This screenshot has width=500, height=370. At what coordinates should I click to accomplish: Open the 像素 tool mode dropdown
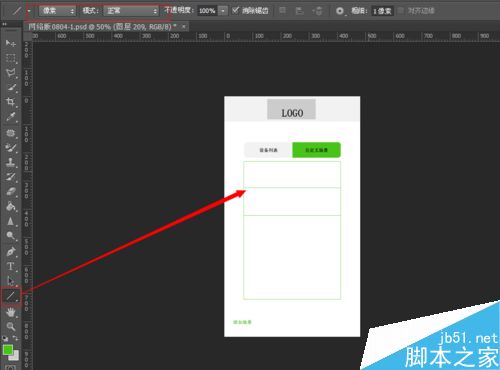(57, 11)
